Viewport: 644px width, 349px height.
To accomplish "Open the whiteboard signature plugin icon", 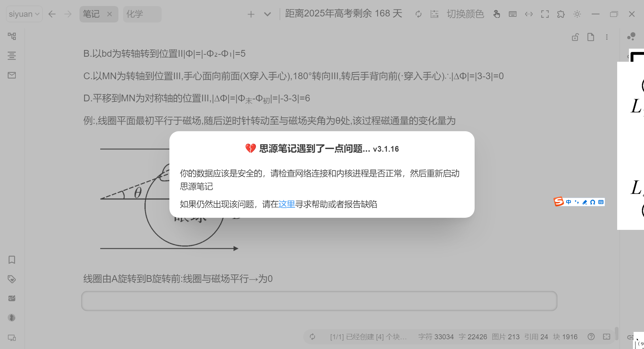I will [12, 298].
